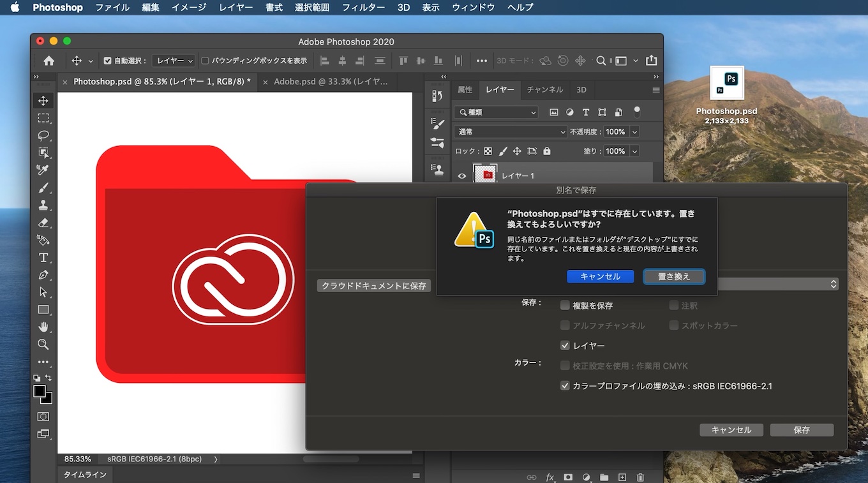Select the Paint Bucket tool

coord(43,240)
